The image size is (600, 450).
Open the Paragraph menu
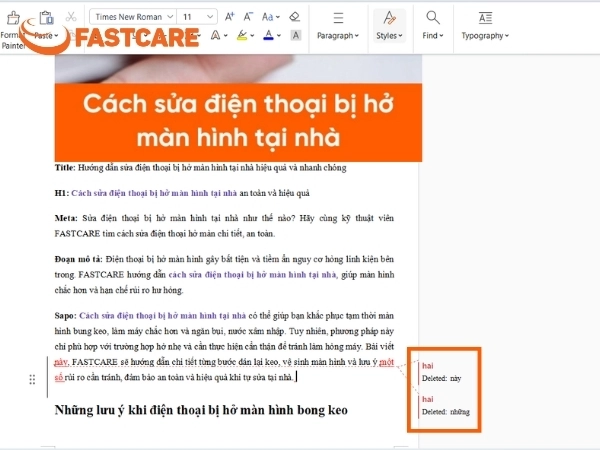pos(338,36)
